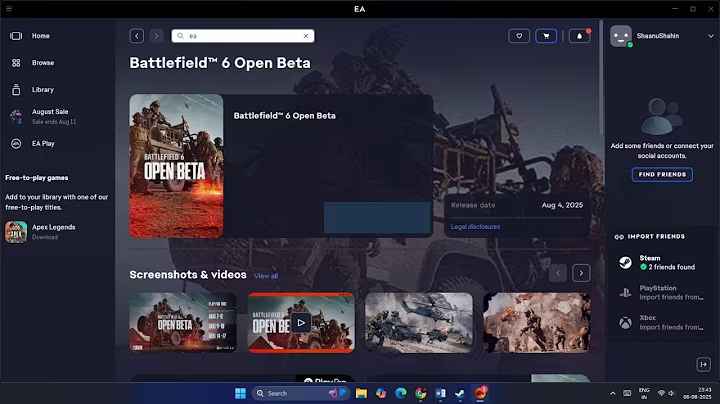Click the Browse grid icon

pyautogui.click(x=16, y=63)
